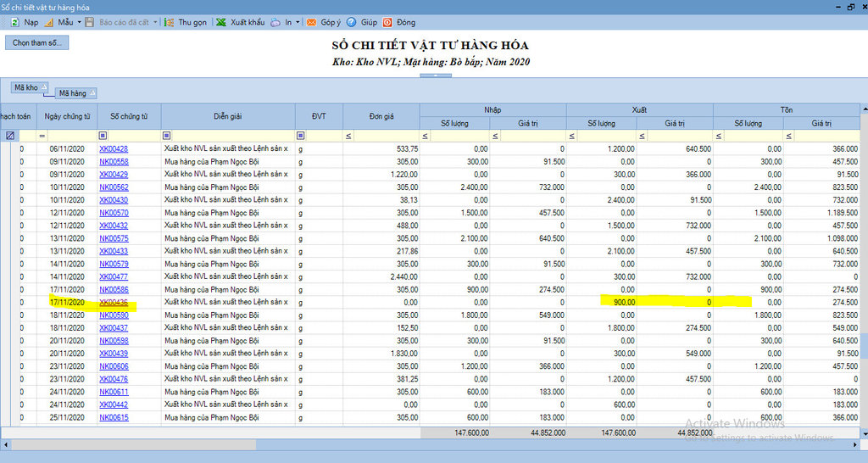This screenshot has height=463, width=868.
Task: Select the 1.189.500 Tồn value cell
Action: tap(822, 213)
